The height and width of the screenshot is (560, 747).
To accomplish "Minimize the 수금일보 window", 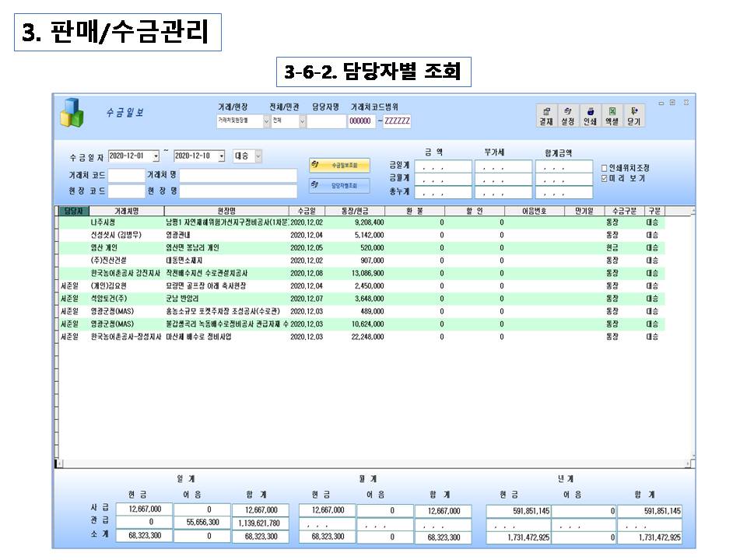I will pyautogui.click(x=661, y=103).
